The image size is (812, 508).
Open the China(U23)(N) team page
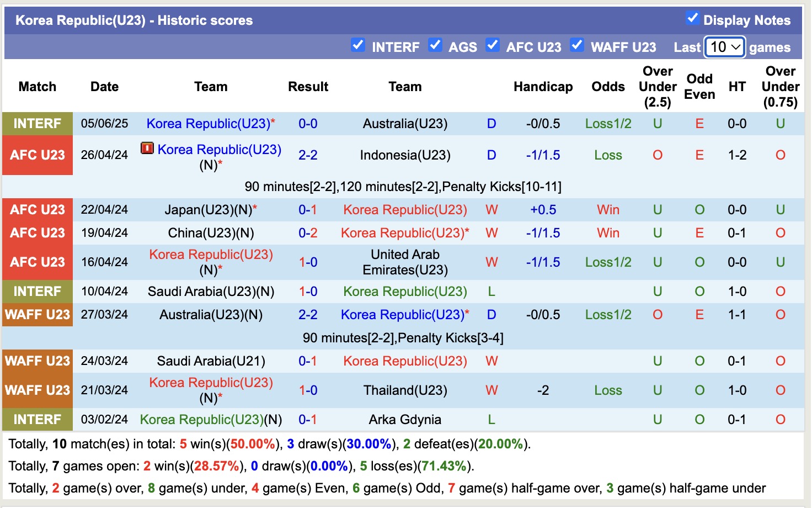[x=211, y=233]
